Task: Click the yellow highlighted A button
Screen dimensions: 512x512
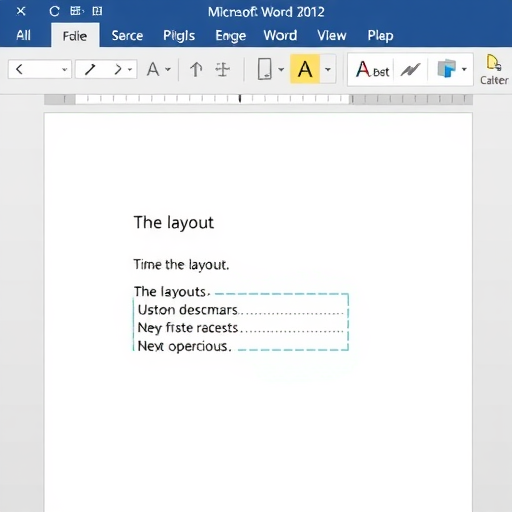Action: pos(305,69)
